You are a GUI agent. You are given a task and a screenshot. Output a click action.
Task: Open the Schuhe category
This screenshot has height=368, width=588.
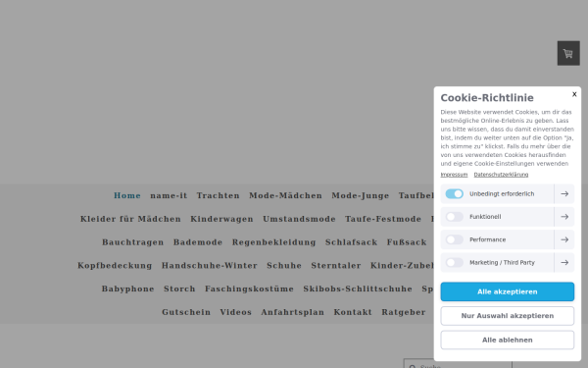(284, 266)
